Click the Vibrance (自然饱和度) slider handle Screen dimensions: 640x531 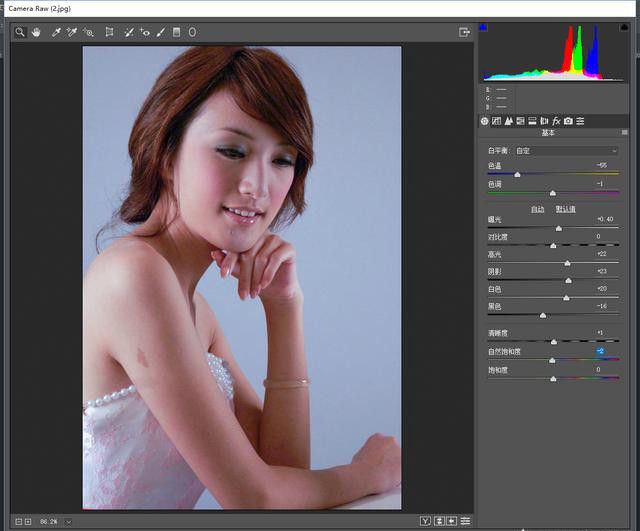[x=552, y=360]
